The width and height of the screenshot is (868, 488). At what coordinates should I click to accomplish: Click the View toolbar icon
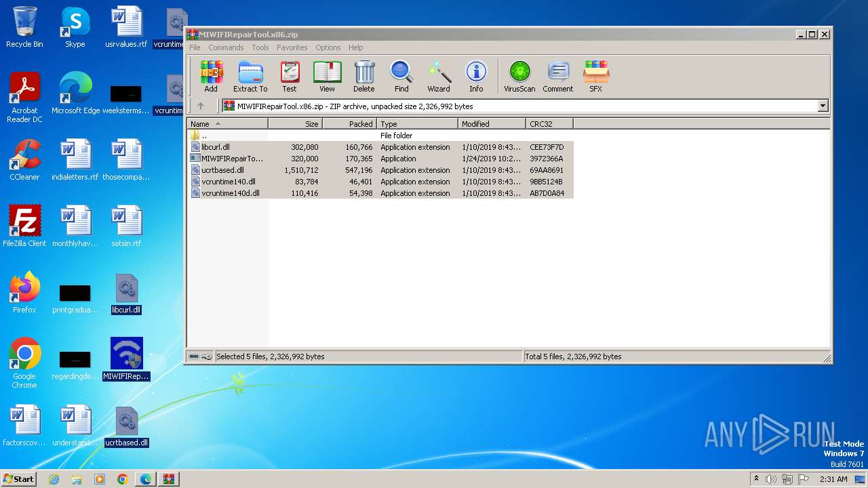click(327, 76)
